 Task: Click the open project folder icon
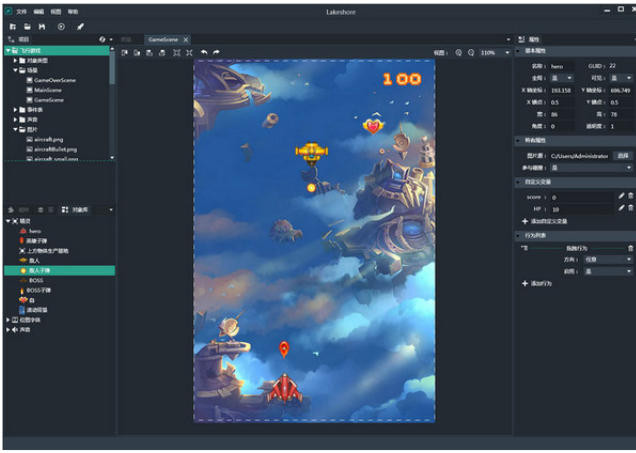tap(27, 27)
